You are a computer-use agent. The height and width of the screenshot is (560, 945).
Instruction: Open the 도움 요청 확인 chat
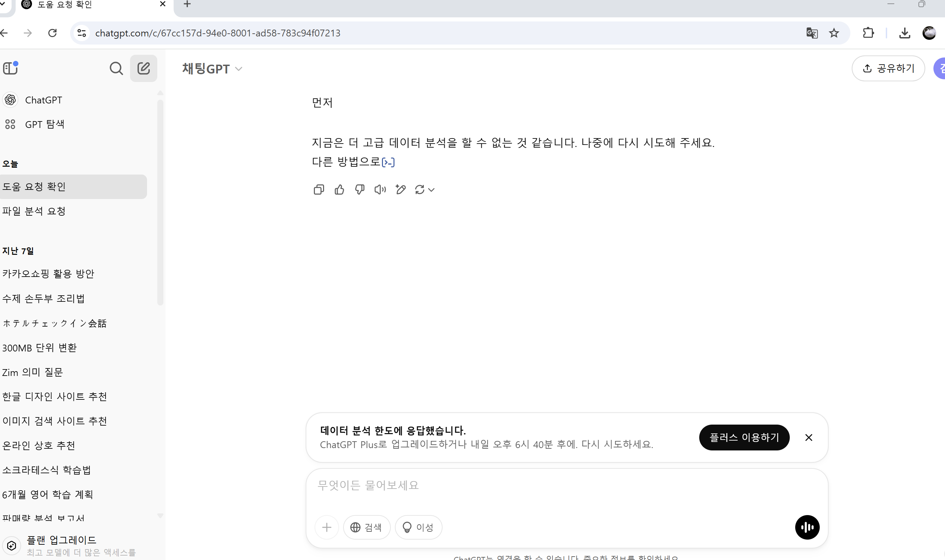[x=73, y=187]
